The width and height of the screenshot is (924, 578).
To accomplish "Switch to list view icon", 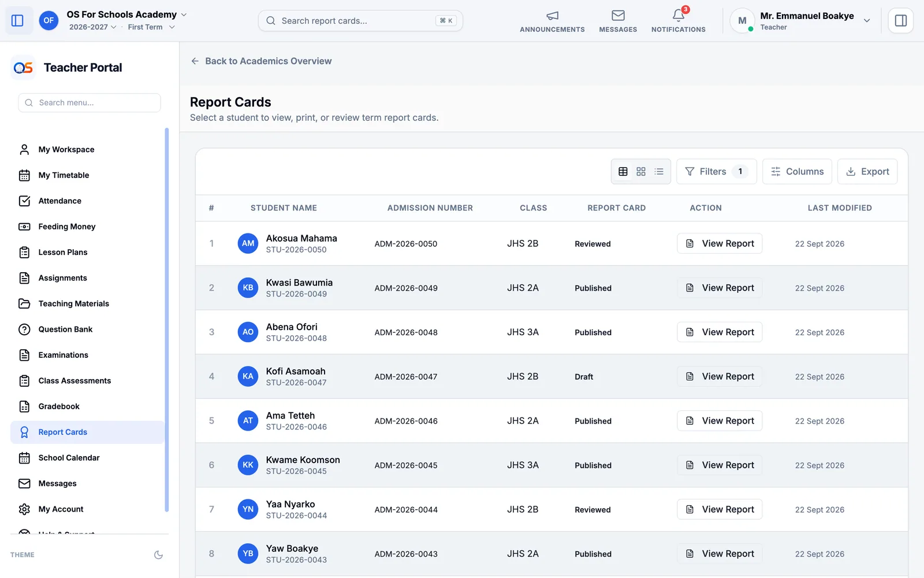I will pyautogui.click(x=659, y=172).
